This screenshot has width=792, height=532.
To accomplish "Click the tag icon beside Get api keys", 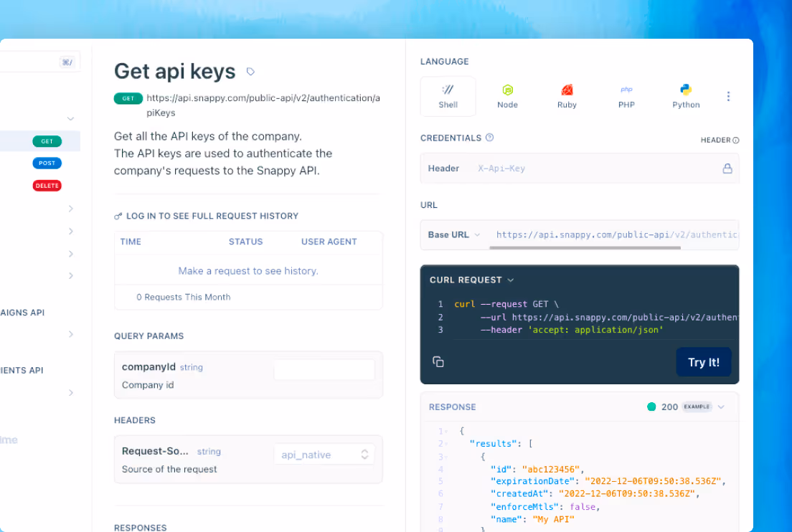I will click(x=250, y=72).
